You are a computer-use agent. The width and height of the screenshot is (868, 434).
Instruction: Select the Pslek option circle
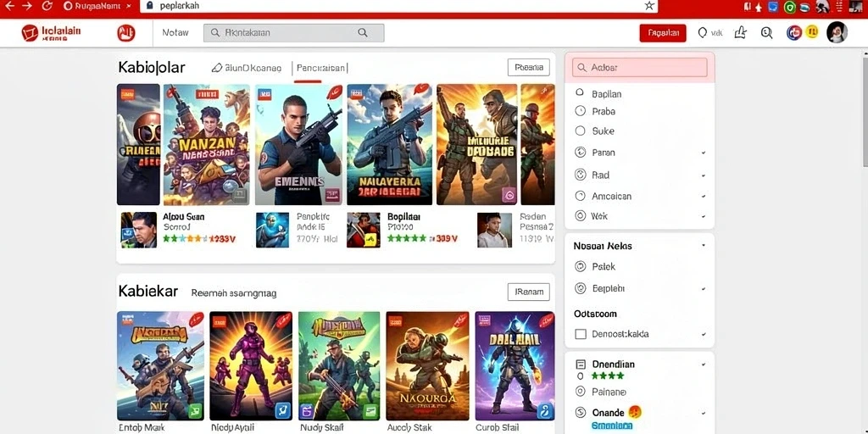point(580,266)
